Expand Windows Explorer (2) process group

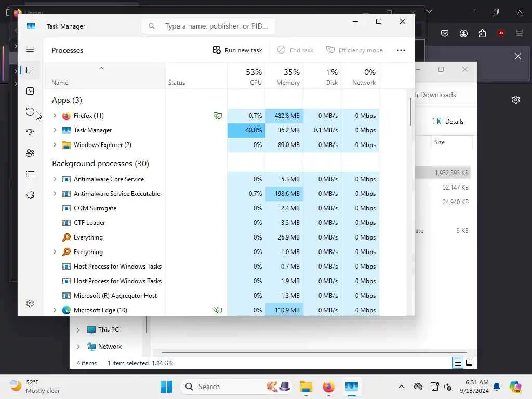coord(55,145)
